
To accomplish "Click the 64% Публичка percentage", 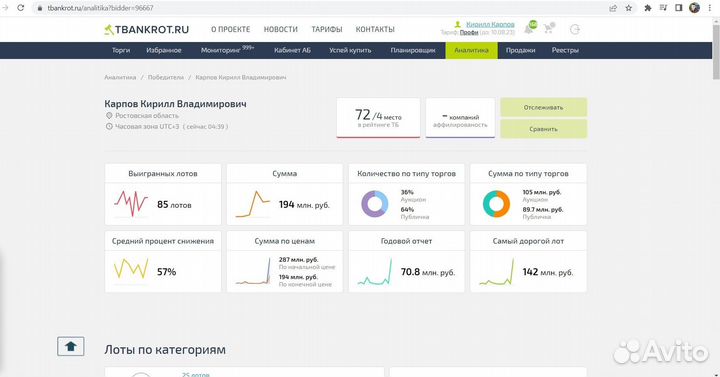I will (x=407, y=209).
